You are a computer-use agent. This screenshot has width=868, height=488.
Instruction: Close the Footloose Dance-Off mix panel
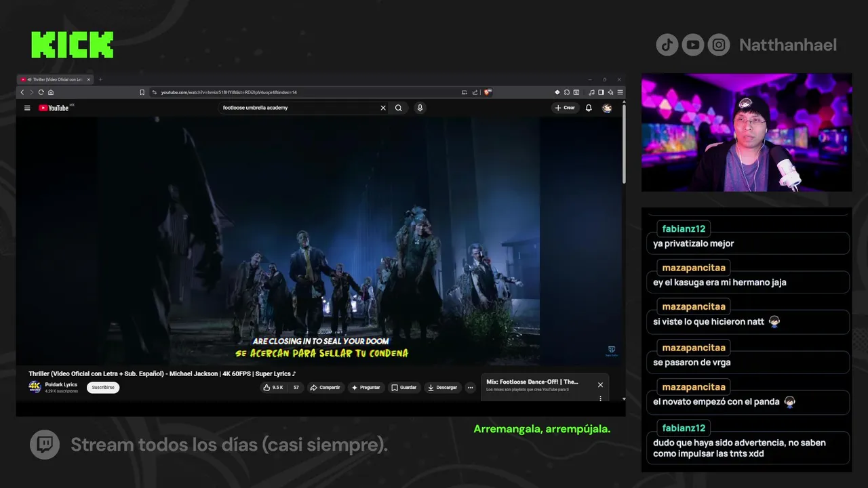[x=600, y=384]
